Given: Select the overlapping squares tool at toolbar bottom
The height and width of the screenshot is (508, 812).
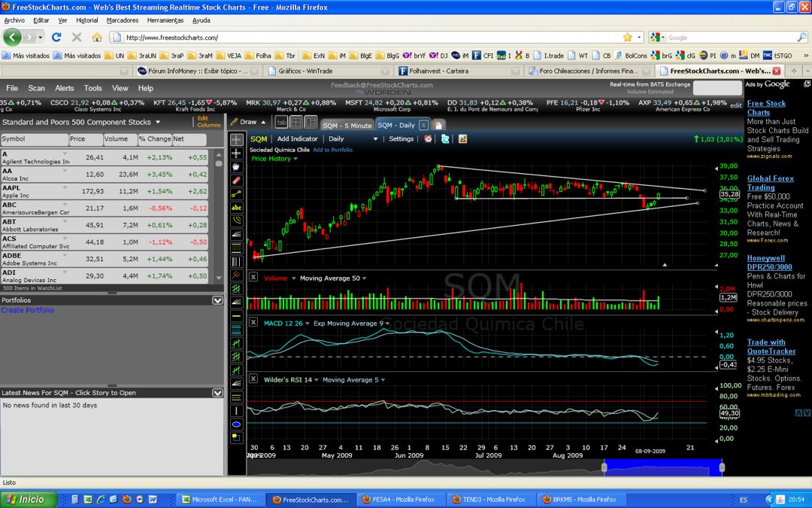Looking at the screenshot, I should tap(236, 437).
